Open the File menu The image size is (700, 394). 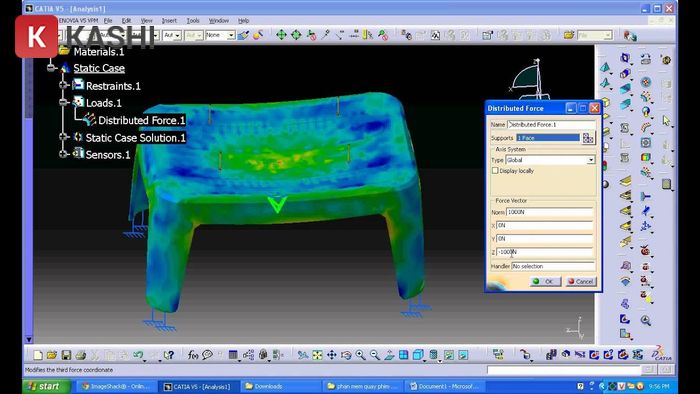pyautogui.click(x=108, y=21)
